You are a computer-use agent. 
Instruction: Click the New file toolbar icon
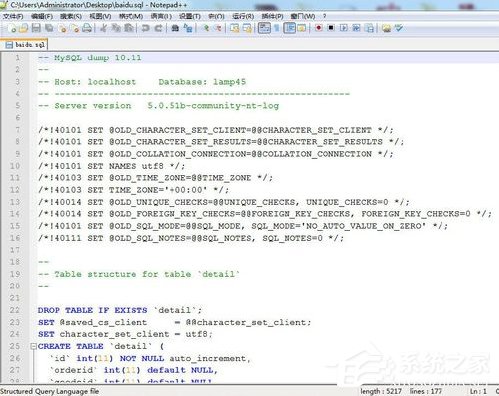[x=12, y=29]
